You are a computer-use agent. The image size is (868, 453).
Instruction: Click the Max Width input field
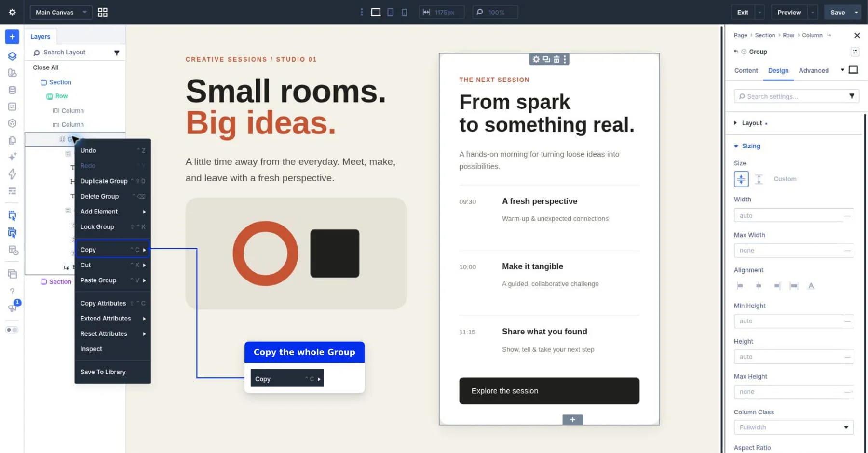[x=794, y=251]
